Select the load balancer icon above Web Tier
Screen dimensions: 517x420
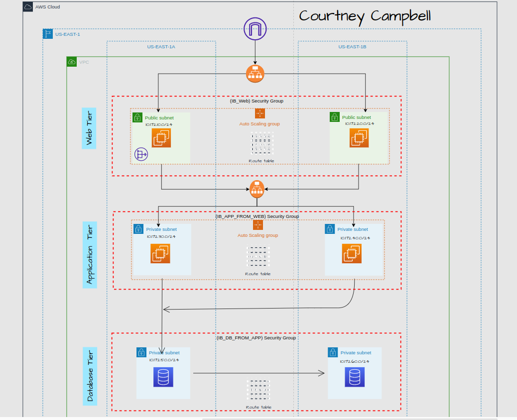255,74
